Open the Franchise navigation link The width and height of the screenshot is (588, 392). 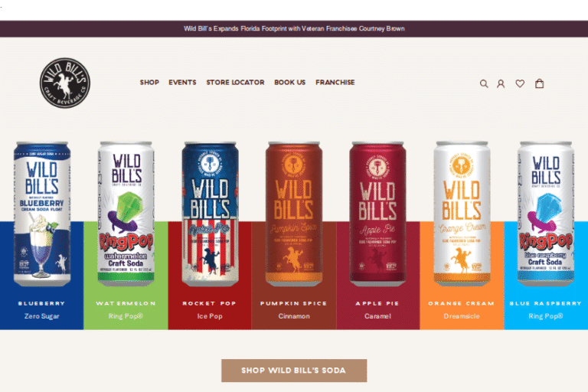[x=335, y=82]
